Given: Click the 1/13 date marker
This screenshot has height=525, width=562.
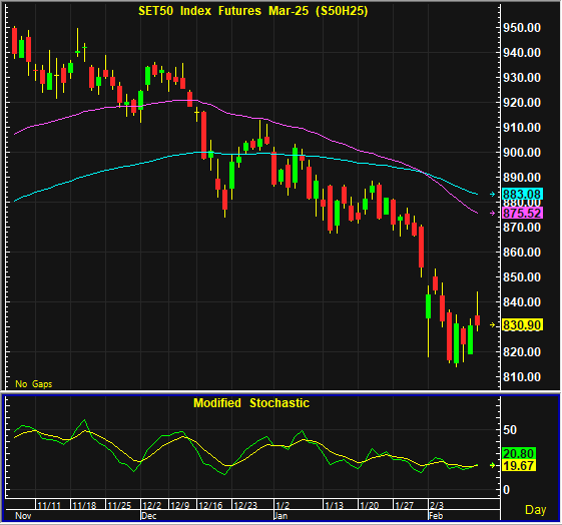Looking at the screenshot, I should point(334,505).
